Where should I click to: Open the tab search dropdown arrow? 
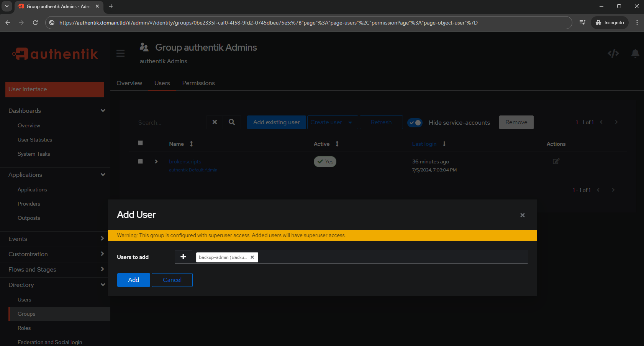7,6
